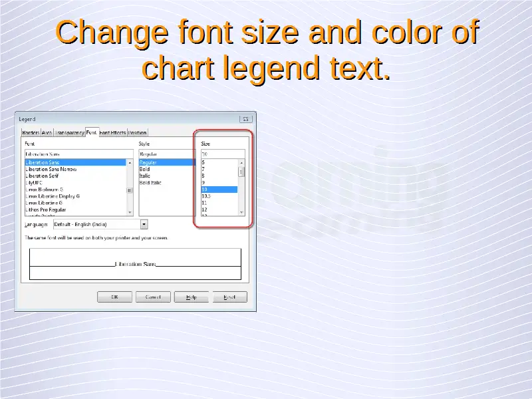
Task: Open the Area tab
Action: pos(47,133)
